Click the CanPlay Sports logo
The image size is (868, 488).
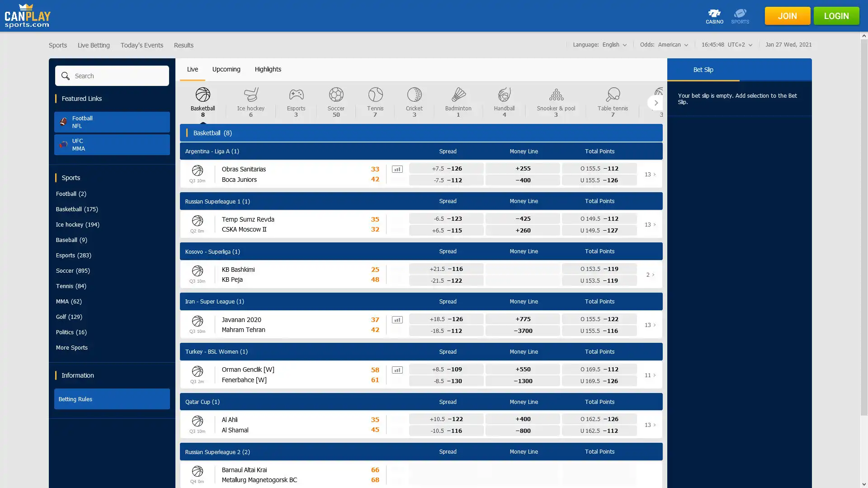(28, 16)
